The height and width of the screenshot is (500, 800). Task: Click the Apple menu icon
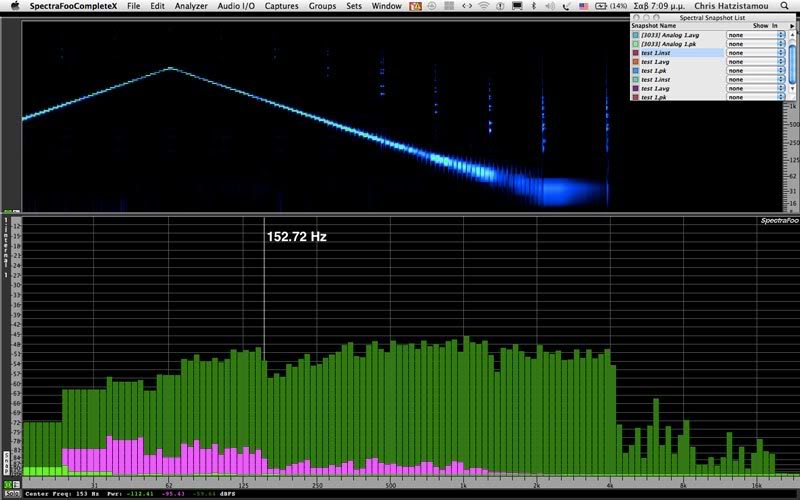pos(14,6)
